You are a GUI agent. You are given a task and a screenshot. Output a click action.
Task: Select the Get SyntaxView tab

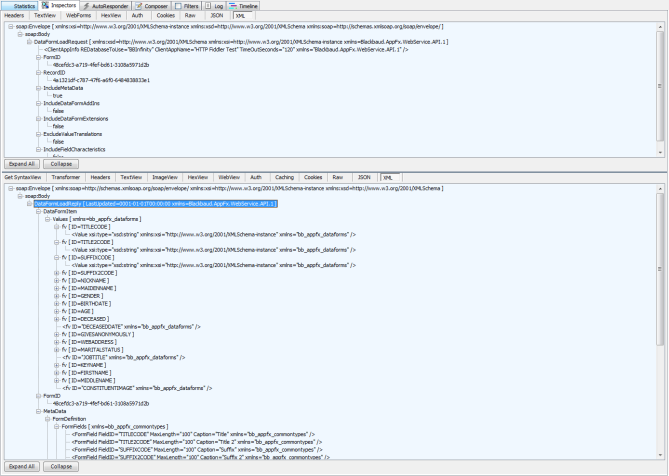pos(23,177)
